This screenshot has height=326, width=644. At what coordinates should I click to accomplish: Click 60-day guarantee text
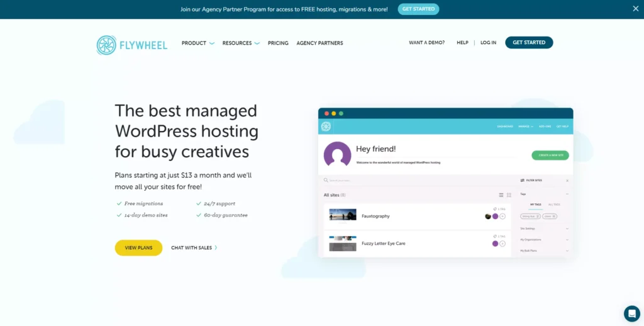click(x=226, y=215)
